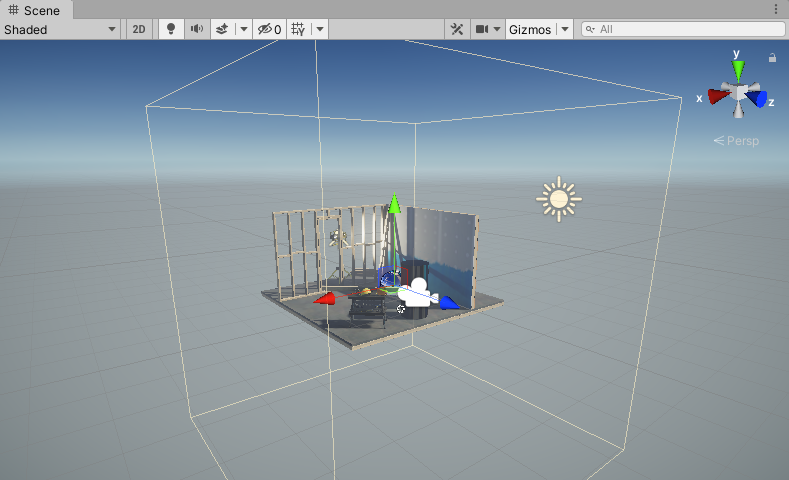Screen dimensions: 789x480
Task: Open grid settings dropdown arrow
Action: pyautogui.click(x=320, y=30)
